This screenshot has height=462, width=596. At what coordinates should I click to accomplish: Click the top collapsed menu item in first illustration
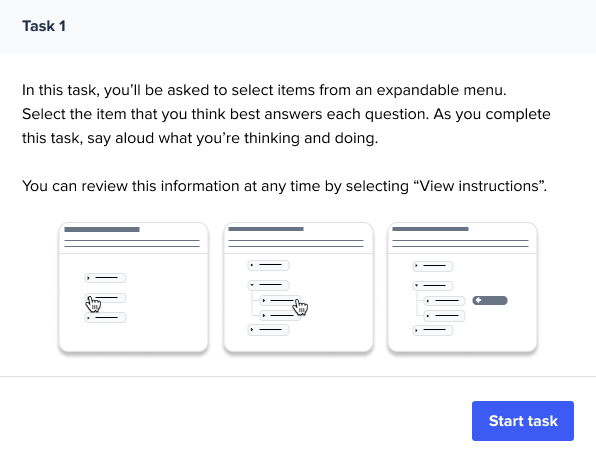coord(105,278)
